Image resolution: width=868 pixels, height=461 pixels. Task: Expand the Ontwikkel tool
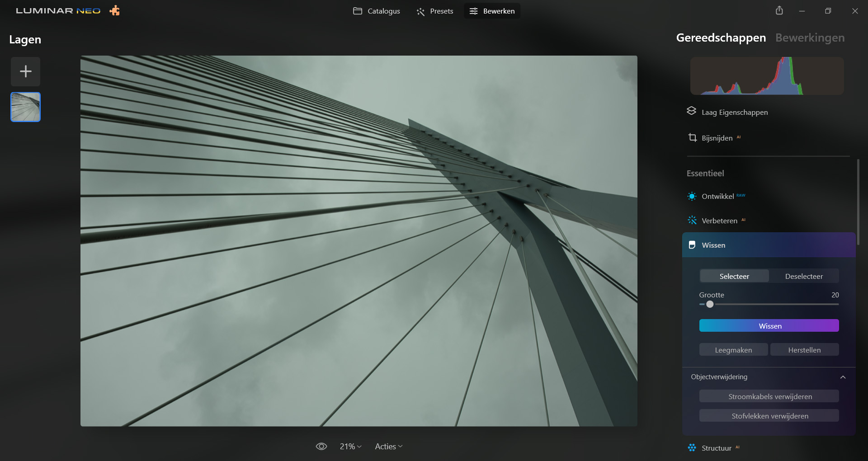(717, 196)
